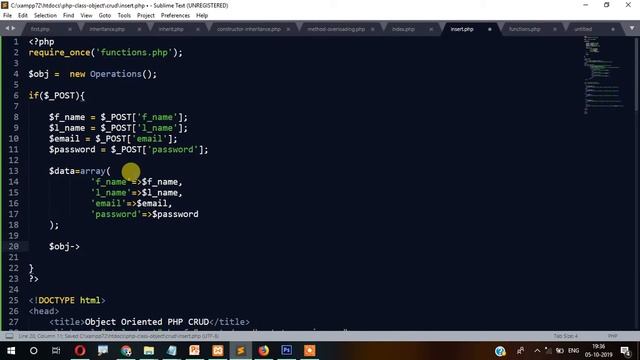Open the PHP syntax selector in status bar
This screenshot has height=360, width=640.
[612, 336]
